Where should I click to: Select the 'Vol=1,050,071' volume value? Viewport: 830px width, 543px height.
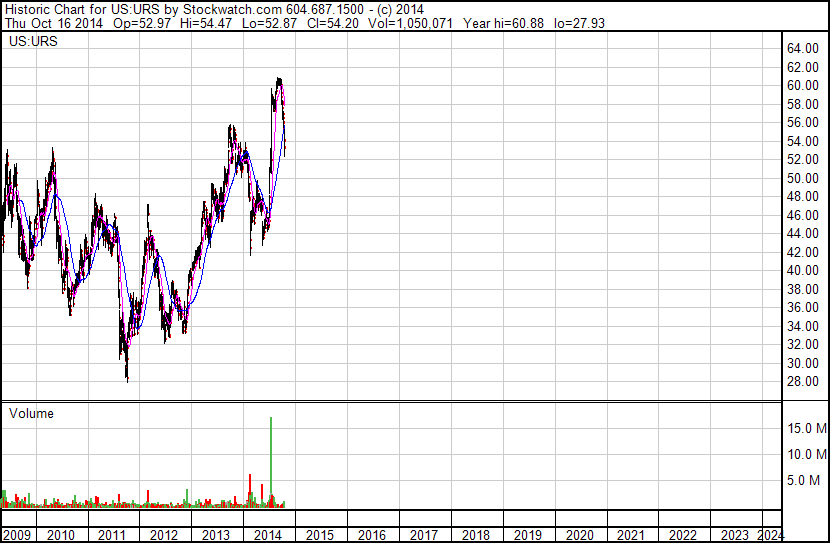click(410, 23)
